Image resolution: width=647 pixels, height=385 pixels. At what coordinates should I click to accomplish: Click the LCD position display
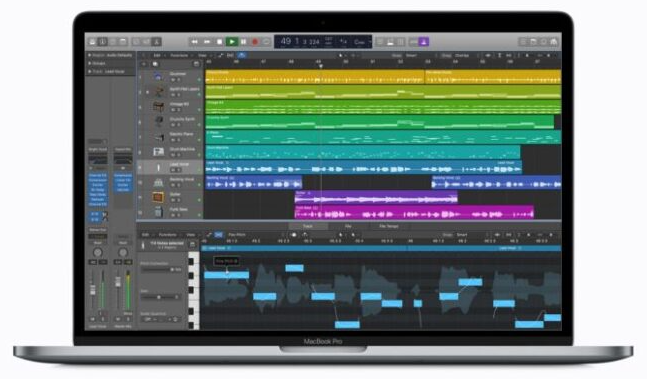coord(300,42)
